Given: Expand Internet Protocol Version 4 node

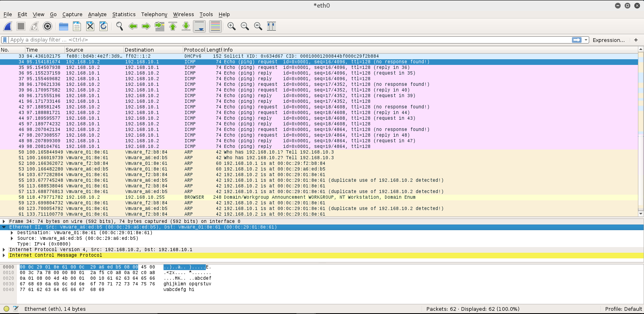Looking at the screenshot, I should tap(4, 250).
